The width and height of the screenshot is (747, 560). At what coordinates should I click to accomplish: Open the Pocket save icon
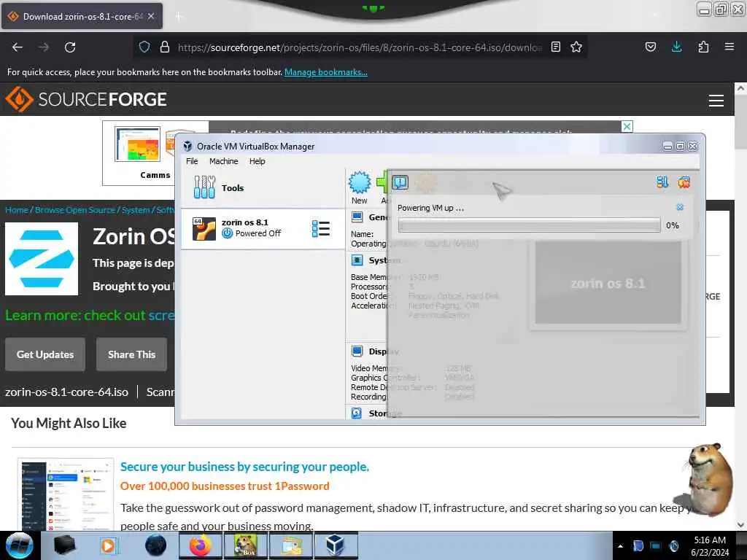[x=651, y=47]
